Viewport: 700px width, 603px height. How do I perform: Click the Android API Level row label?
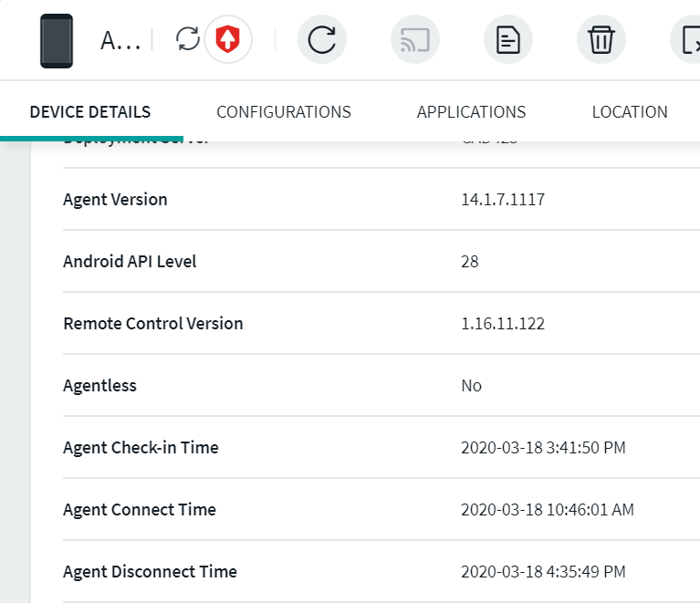[x=130, y=262]
